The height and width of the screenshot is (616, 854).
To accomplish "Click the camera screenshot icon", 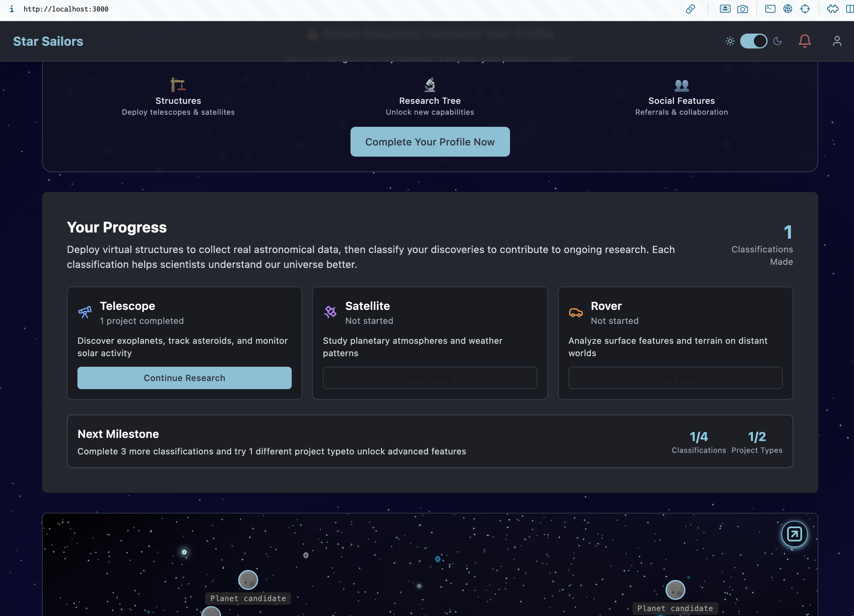I will 743,9.
